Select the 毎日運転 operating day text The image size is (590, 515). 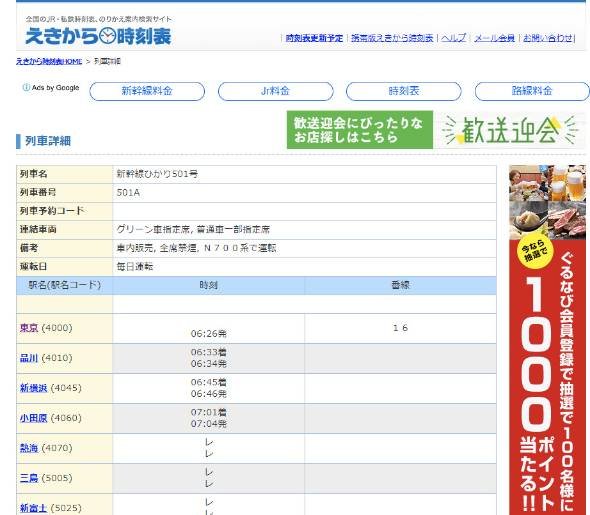[x=135, y=267]
